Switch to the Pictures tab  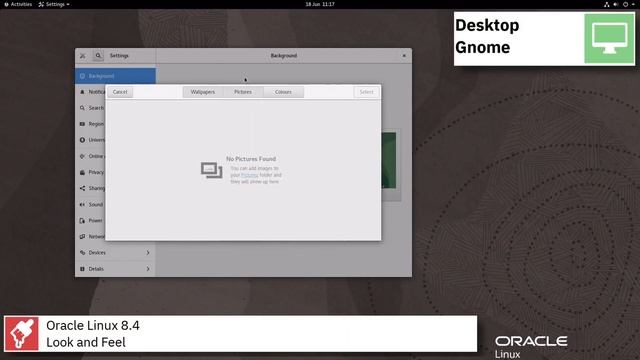click(x=243, y=92)
